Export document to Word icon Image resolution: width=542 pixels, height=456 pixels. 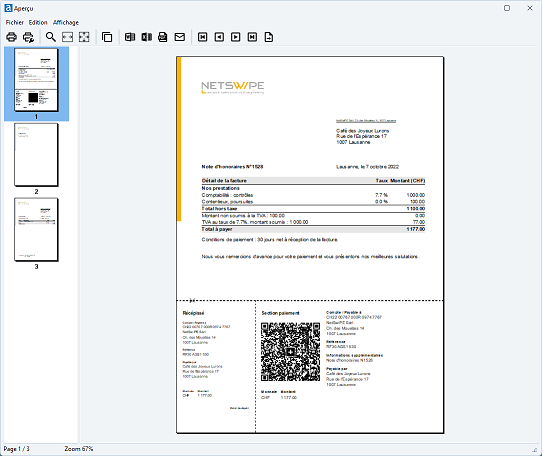click(130, 37)
